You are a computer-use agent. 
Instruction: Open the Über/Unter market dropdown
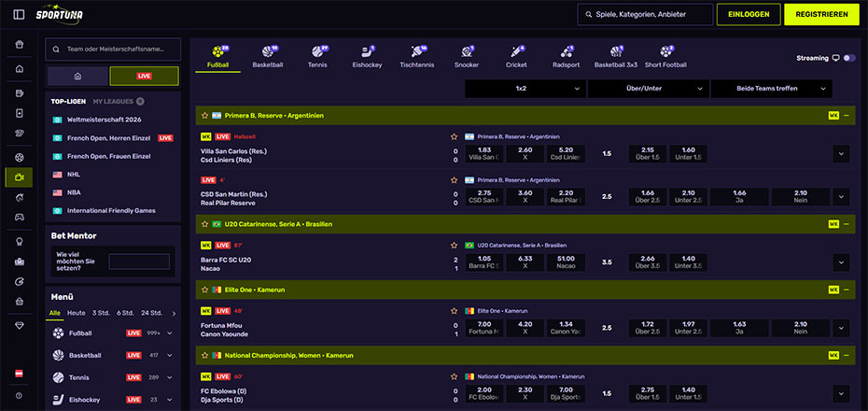[x=649, y=89]
